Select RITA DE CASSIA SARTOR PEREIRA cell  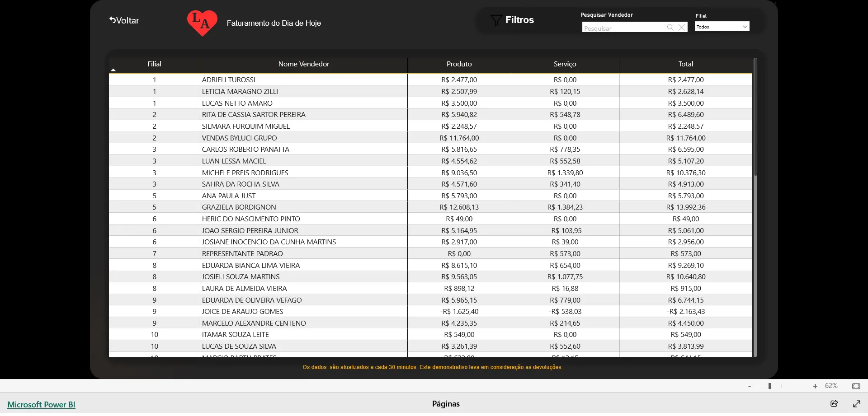pos(303,115)
